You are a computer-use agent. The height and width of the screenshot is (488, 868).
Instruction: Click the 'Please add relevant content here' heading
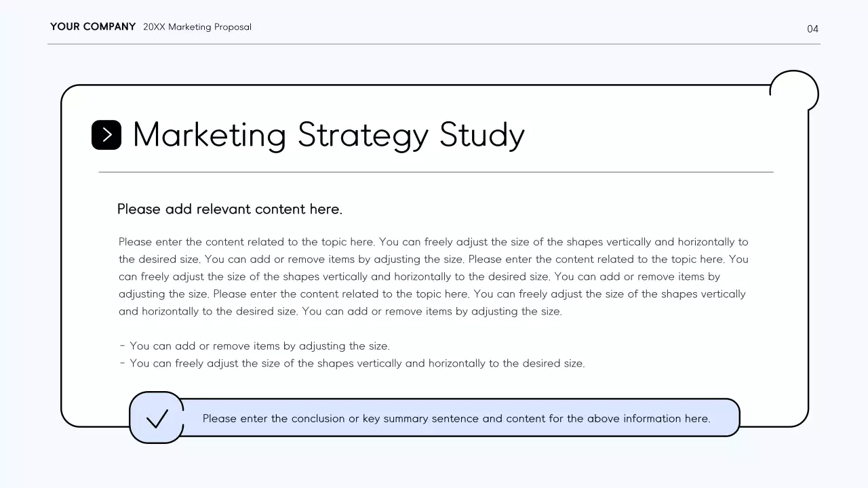(x=230, y=209)
